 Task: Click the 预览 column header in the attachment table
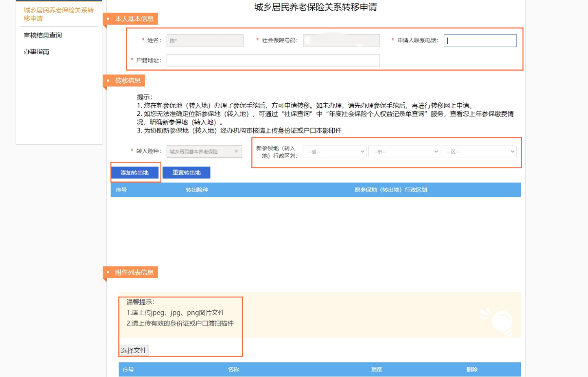click(x=376, y=370)
